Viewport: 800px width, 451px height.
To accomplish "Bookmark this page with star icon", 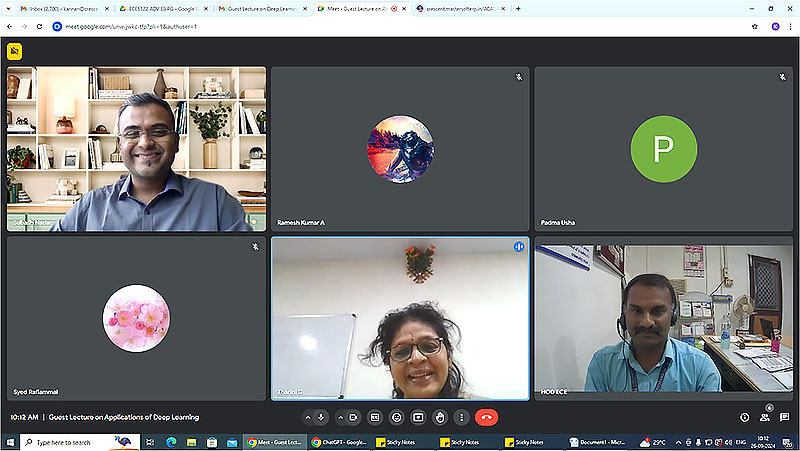I will [x=754, y=26].
